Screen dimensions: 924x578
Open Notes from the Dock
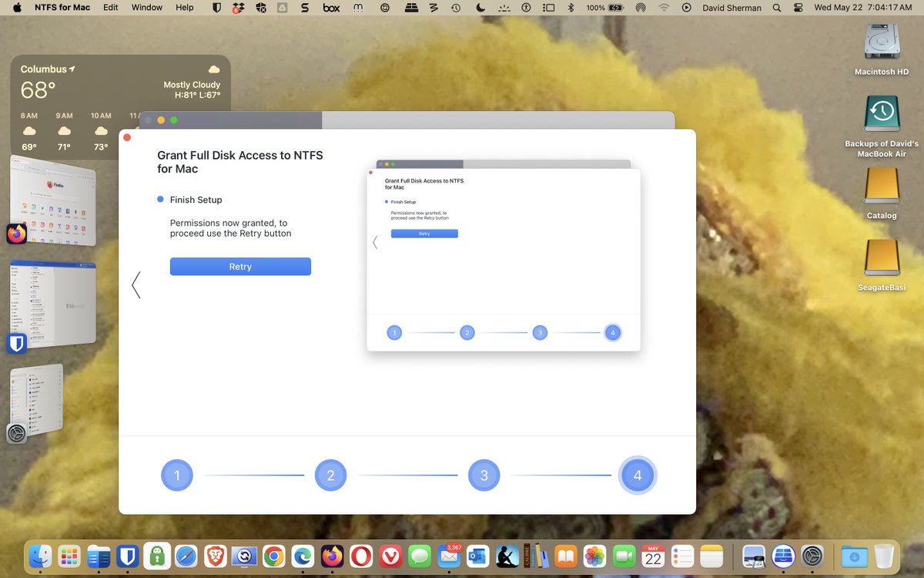[712, 556]
